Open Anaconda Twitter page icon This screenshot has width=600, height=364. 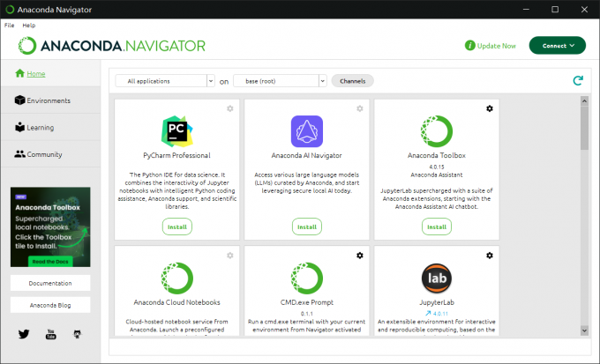(x=24, y=334)
